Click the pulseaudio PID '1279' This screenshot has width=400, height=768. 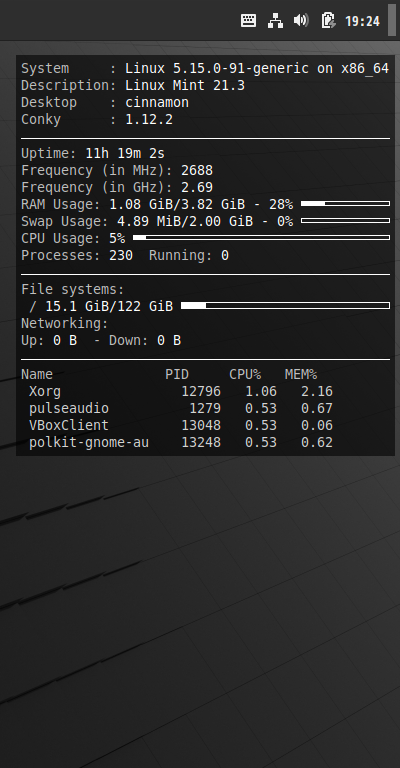tap(205, 408)
